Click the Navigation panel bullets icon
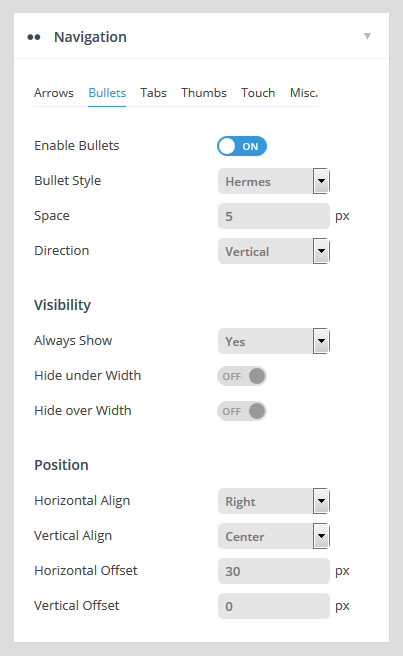Image resolution: width=403 pixels, height=656 pixels. tap(34, 37)
